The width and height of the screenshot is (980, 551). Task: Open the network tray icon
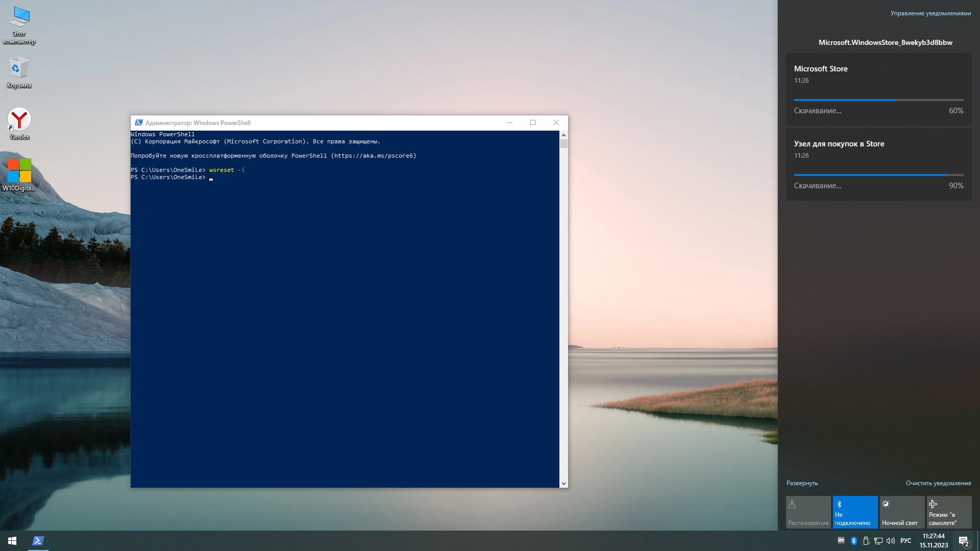pos(878,541)
